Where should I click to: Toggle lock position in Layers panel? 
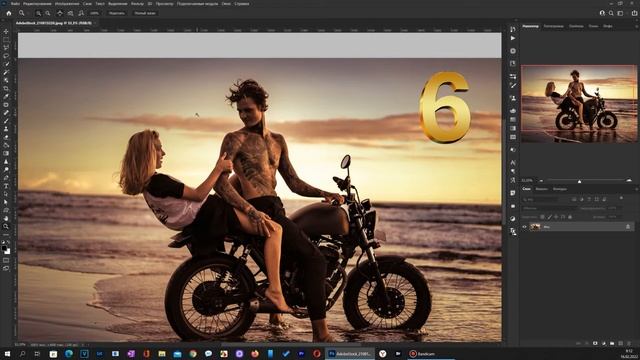click(x=556, y=217)
